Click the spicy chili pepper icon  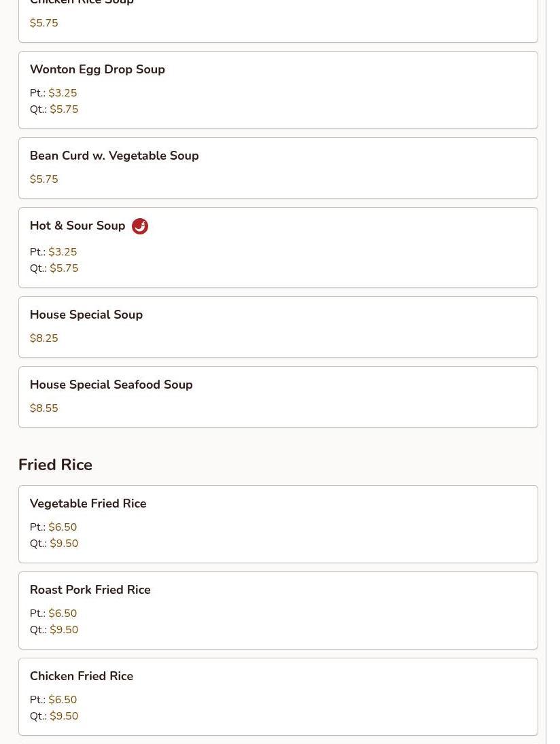point(140,226)
